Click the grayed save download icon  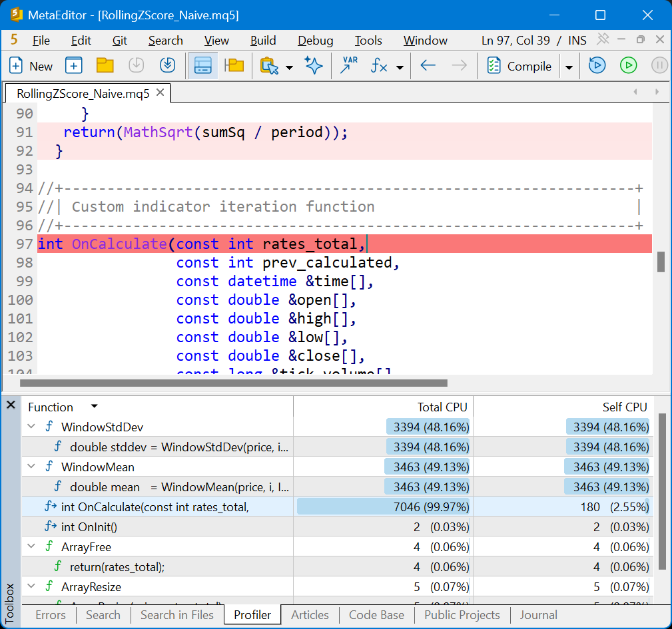[137, 66]
